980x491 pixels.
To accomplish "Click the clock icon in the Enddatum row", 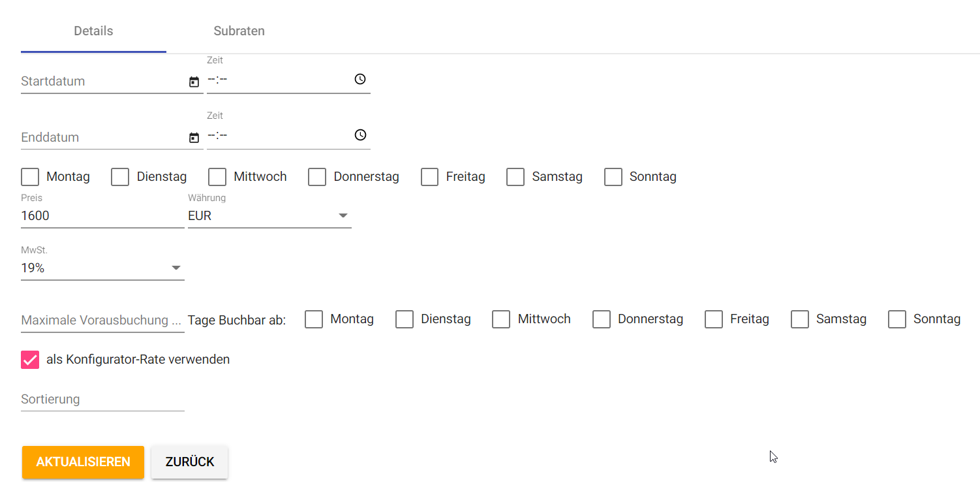I will tap(360, 135).
